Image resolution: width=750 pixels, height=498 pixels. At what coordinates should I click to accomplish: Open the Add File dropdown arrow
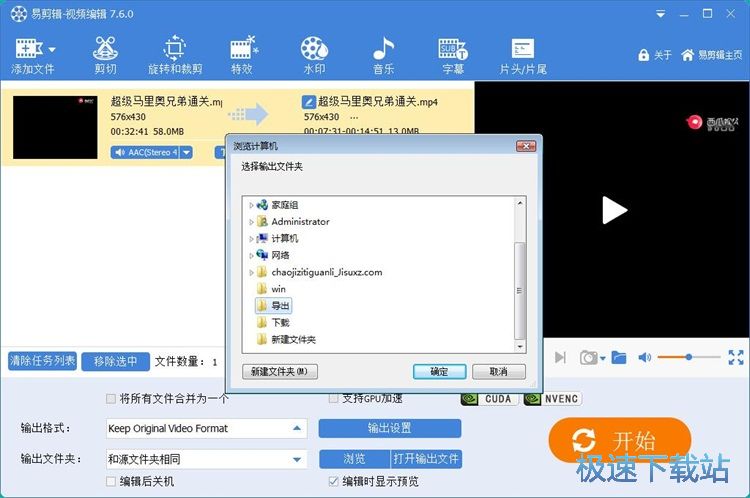[x=52, y=49]
